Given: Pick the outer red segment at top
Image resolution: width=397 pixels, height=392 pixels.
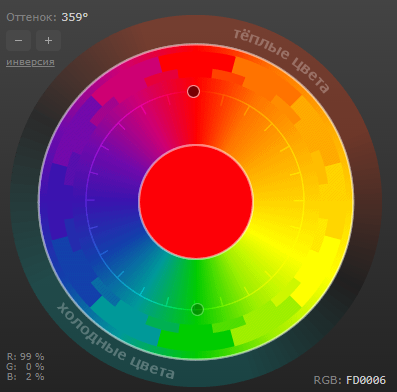Looking at the screenshot, I should click(x=197, y=62).
